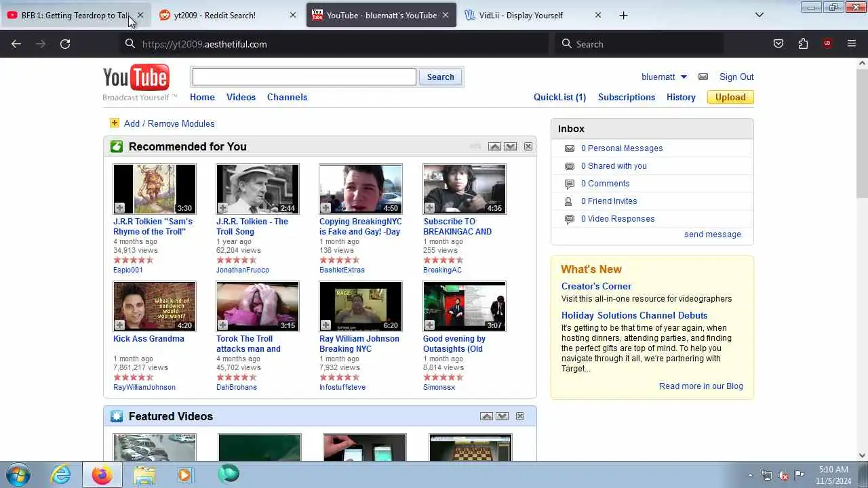Switch to VidLii Display Yourself tab
This screenshot has width=868, height=488.
pyautogui.click(x=534, y=15)
